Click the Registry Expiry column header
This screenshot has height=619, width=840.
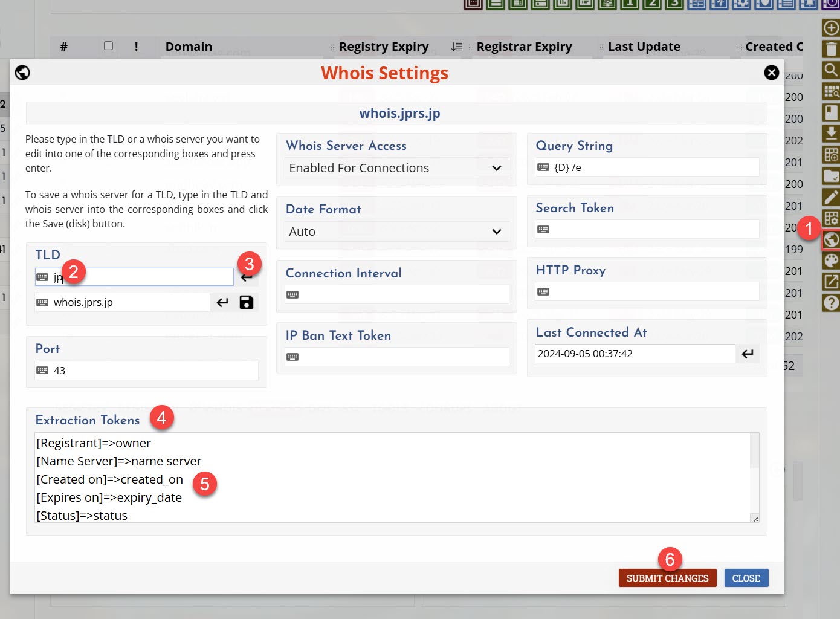384,47
